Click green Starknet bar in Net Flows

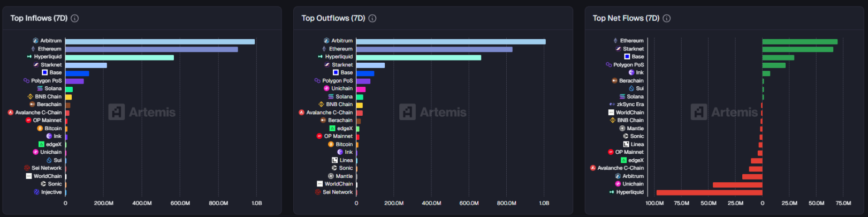click(x=797, y=49)
